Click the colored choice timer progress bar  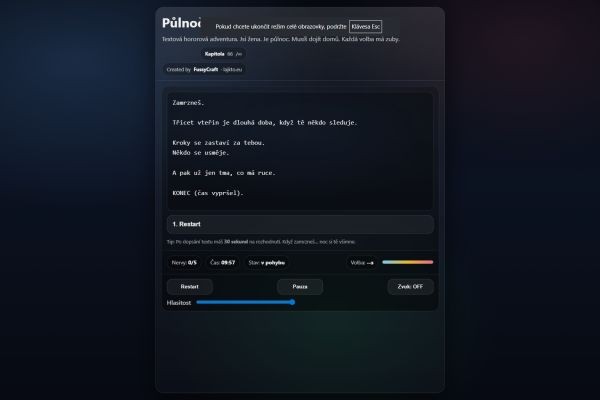[x=408, y=262]
